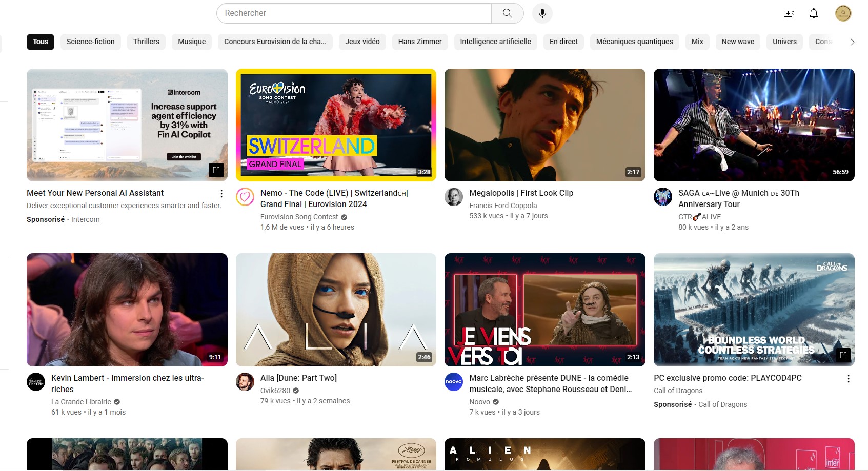Select the Hans Zimmer filter chip
The width and height of the screenshot is (868, 471).
click(x=419, y=42)
